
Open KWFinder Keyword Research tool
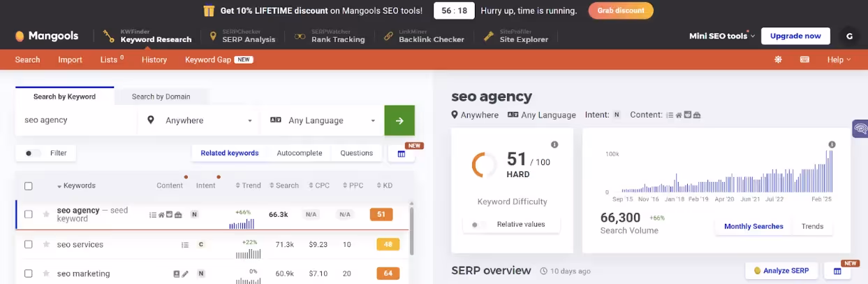(x=147, y=36)
